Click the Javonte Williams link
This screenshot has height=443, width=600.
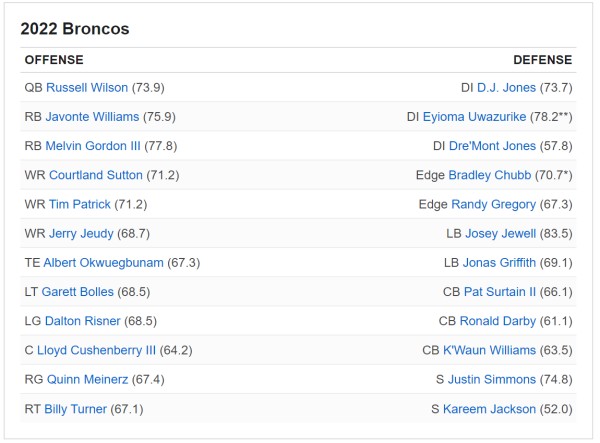point(92,116)
